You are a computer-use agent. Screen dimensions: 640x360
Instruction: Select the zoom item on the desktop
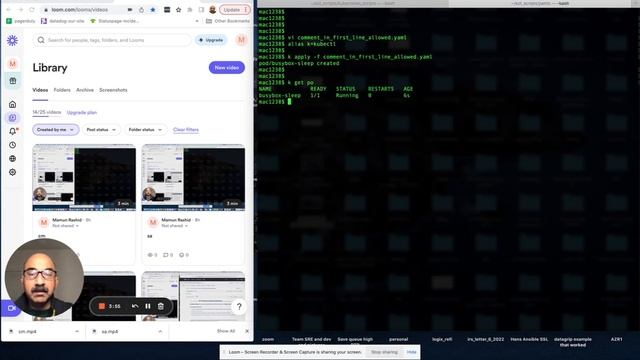point(268,339)
